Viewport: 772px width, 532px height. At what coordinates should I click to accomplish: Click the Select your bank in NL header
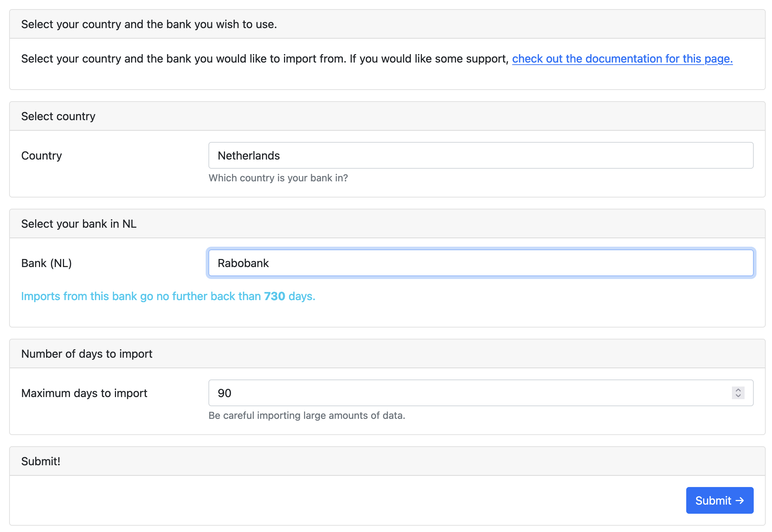[79, 224]
